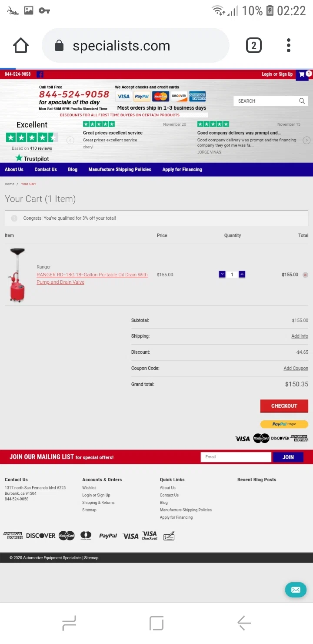This screenshot has width=313, height=644.
Task: Click Add Info for shipping
Action: [300, 336]
